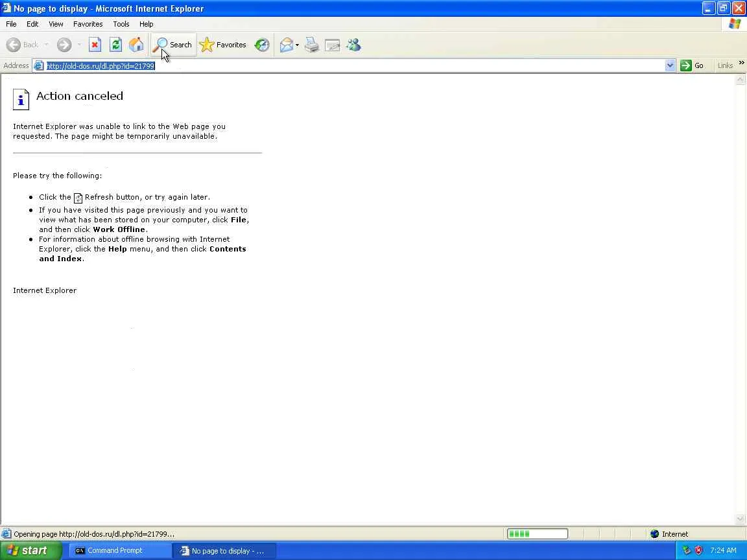Click the green tray icon beside the shield

[687, 550]
